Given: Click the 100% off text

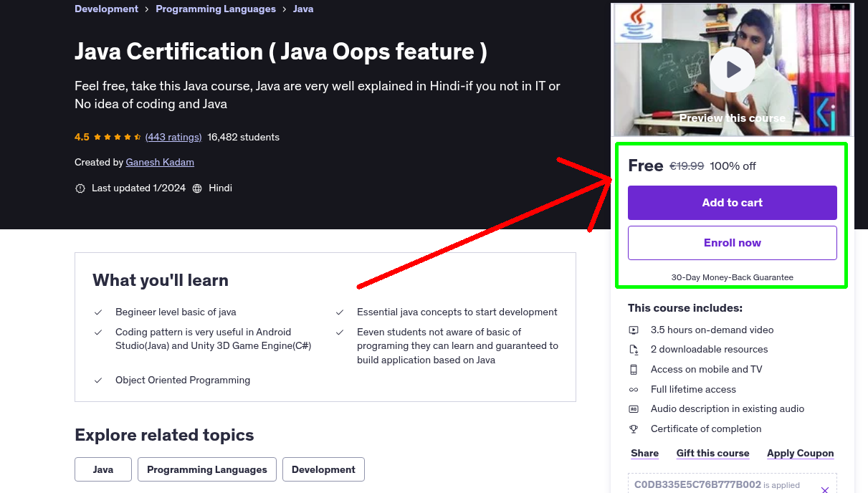Looking at the screenshot, I should 733,166.
